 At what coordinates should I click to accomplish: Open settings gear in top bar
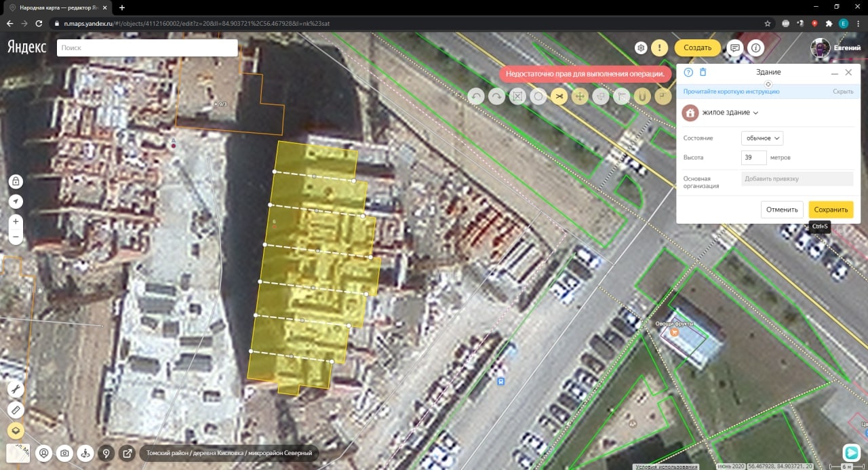point(641,47)
